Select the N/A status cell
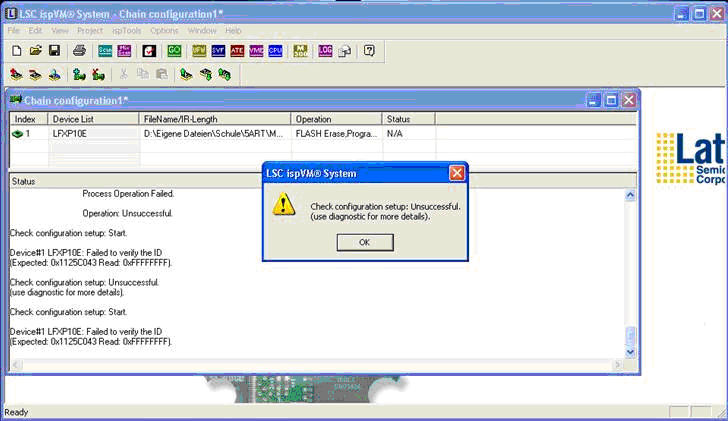 point(409,134)
